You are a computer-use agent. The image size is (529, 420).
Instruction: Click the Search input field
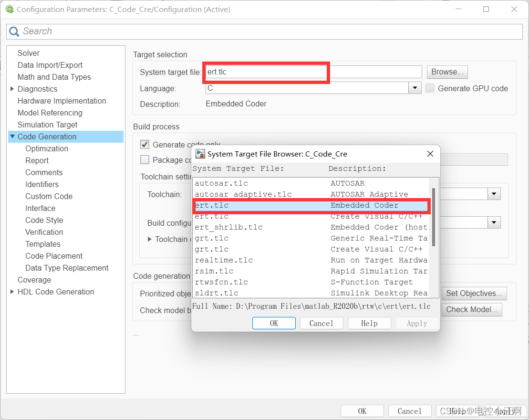(264, 31)
